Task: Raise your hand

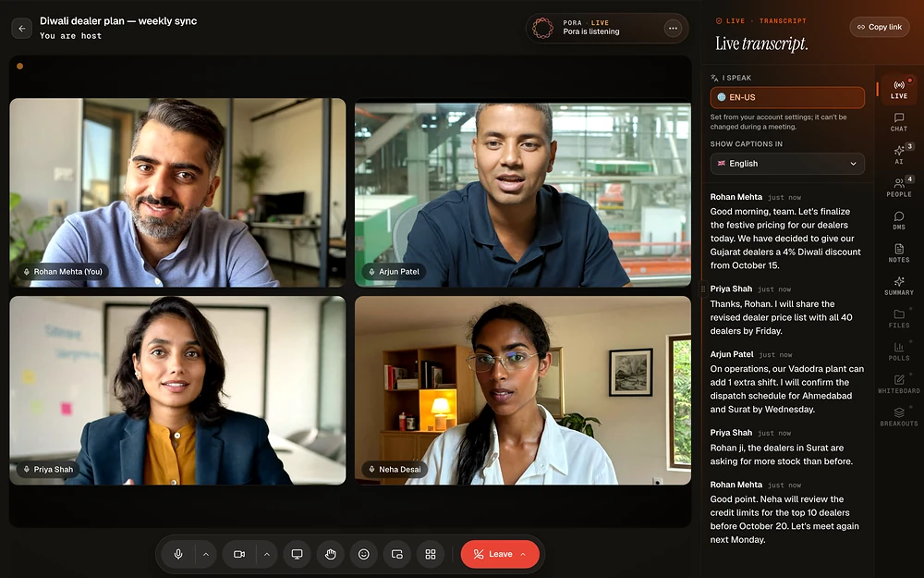Action: (331, 554)
